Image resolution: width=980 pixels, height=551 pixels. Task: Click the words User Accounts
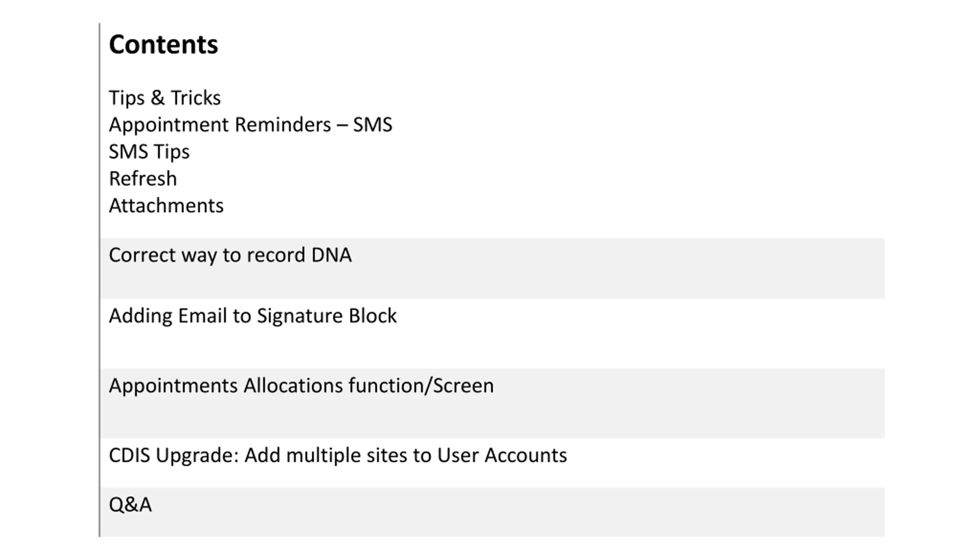click(x=502, y=456)
